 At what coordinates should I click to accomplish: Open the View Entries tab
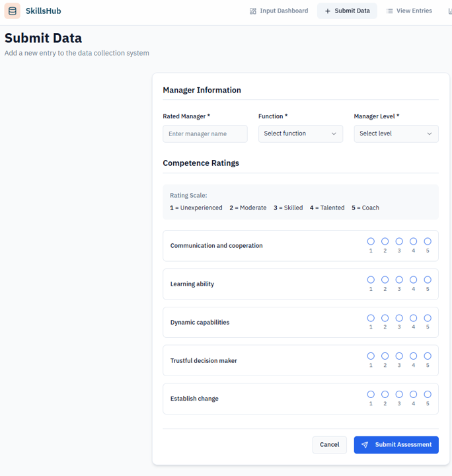409,11
